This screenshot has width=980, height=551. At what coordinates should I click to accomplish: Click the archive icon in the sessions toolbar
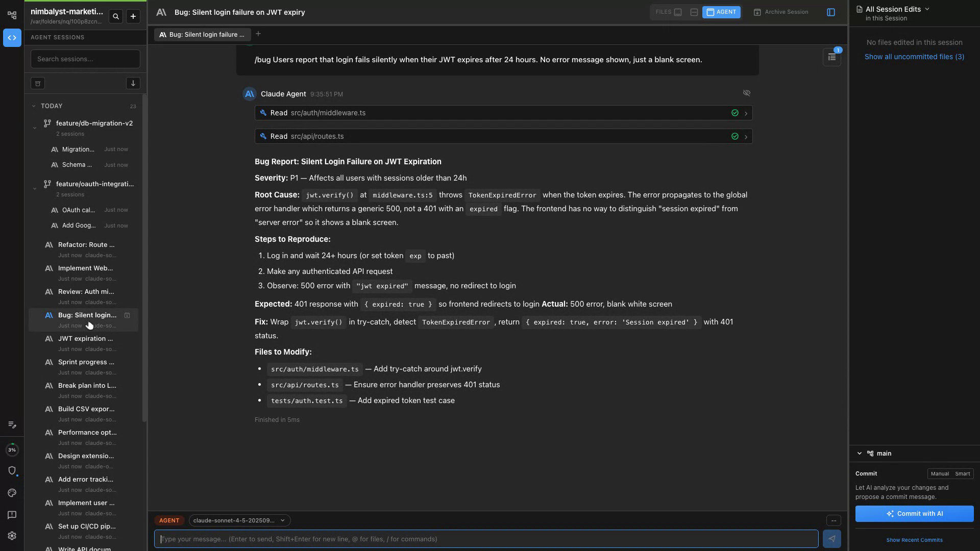click(x=38, y=83)
